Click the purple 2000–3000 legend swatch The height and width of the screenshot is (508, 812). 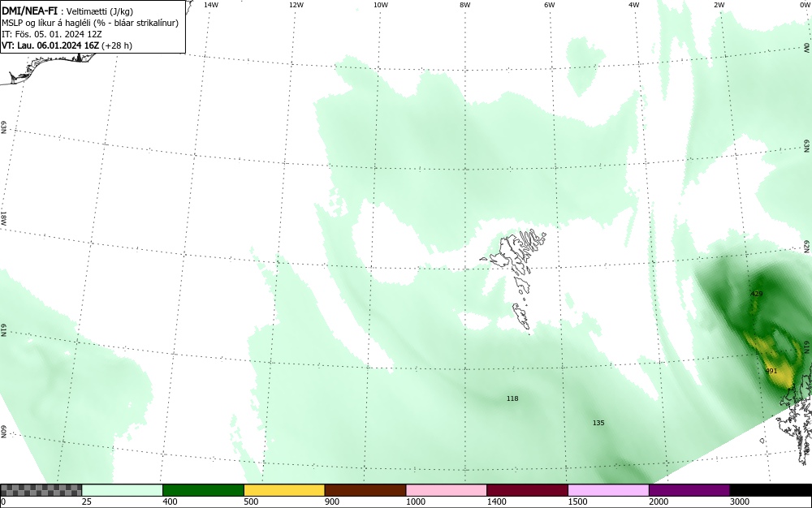coord(689,490)
